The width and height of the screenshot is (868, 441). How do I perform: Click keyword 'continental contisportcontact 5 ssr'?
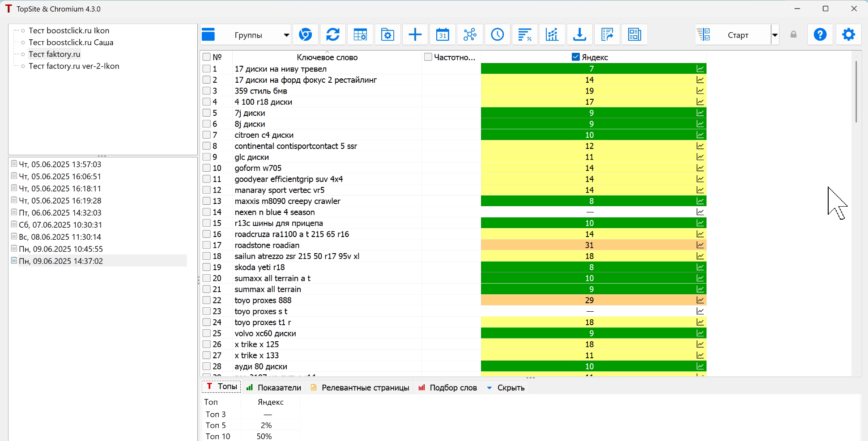pos(296,146)
